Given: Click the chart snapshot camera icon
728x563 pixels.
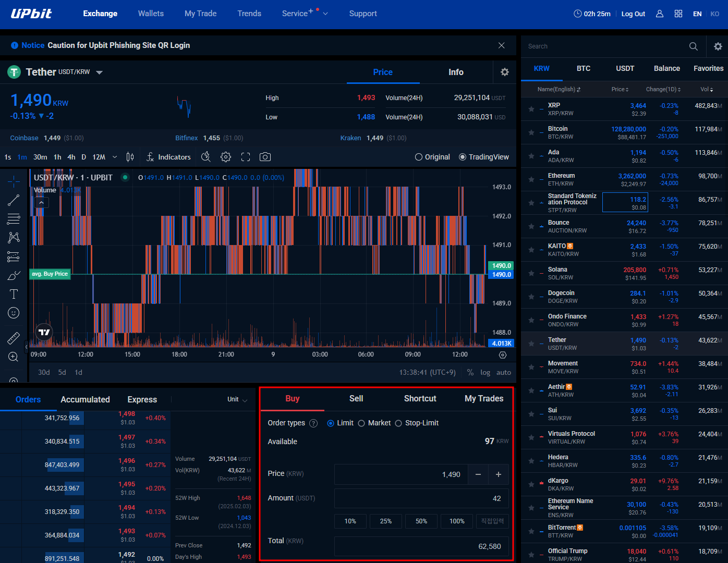Looking at the screenshot, I should 265,157.
